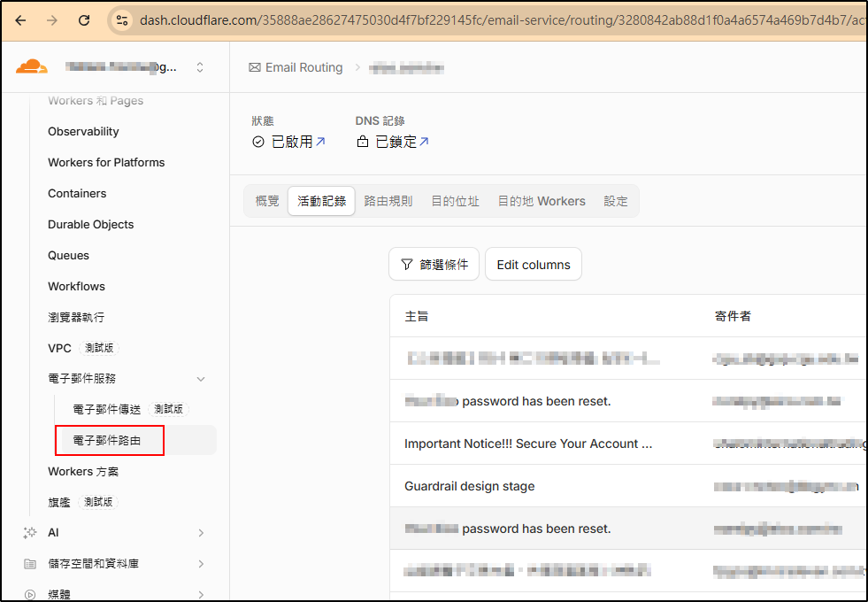Open the 篩選條件 filter button
The height and width of the screenshot is (602, 868).
coord(434,264)
